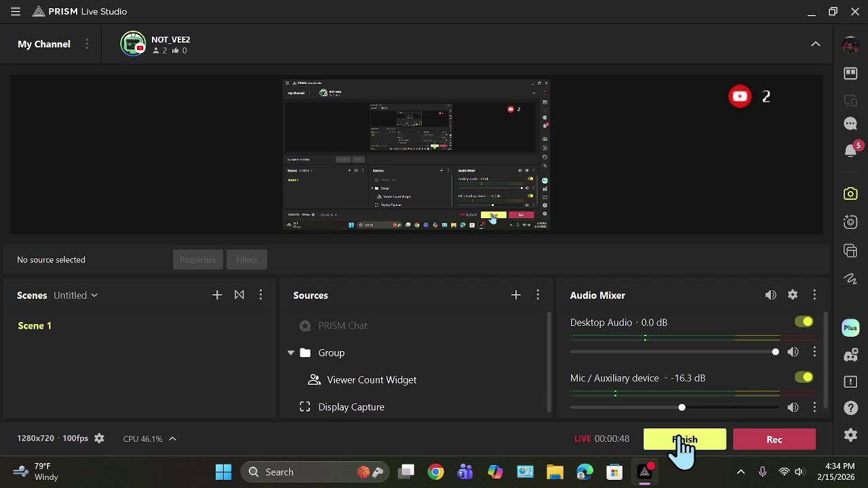Open Desktop Audio three-dot options

click(814, 352)
